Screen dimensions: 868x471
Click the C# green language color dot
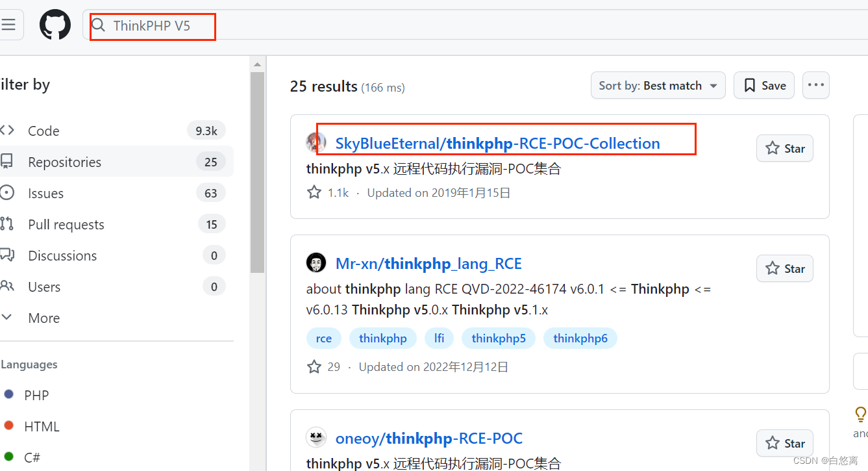8,457
